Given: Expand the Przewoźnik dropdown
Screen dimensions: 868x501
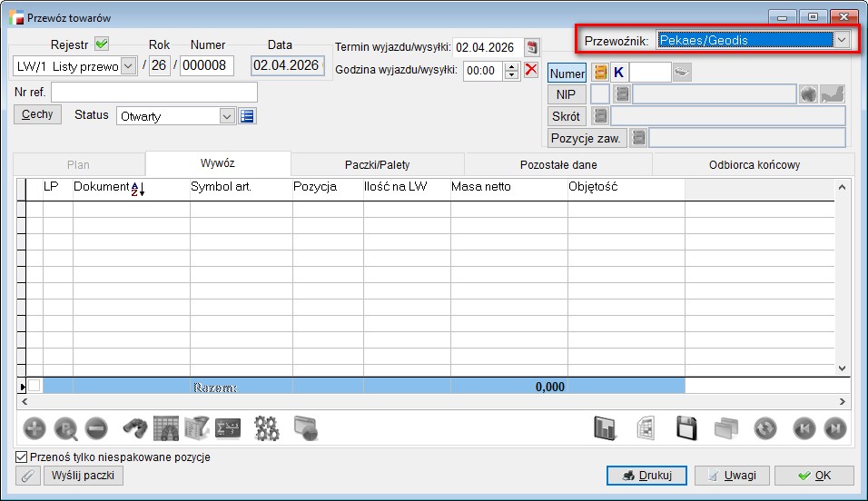Looking at the screenshot, I should (842, 40).
